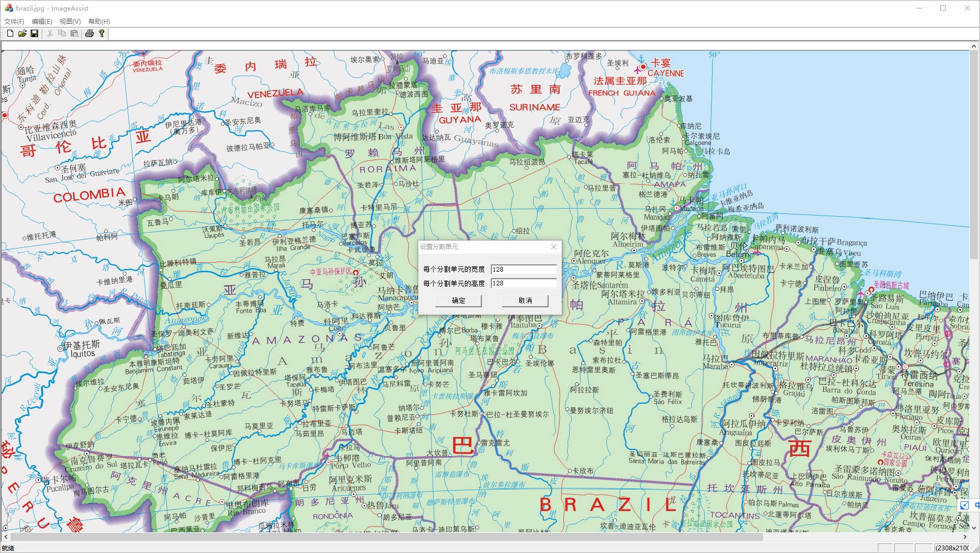Open a file using the folder icon

click(22, 33)
